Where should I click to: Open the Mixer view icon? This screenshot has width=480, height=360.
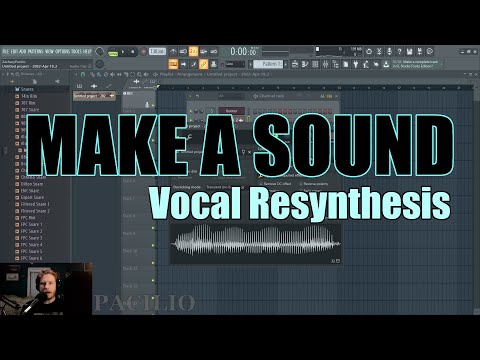(326, 64)
